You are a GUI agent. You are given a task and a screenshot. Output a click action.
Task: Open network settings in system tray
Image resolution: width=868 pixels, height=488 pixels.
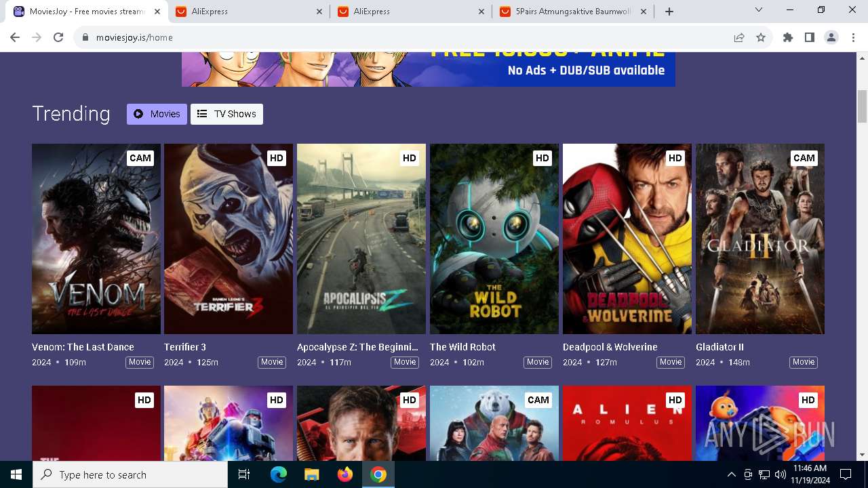click(x=764, y=474)
